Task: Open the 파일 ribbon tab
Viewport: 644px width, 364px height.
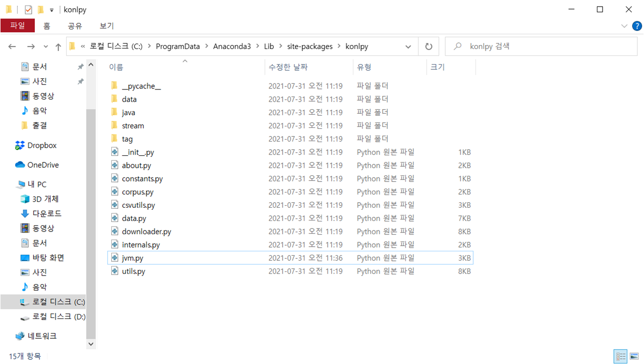Action: 18,26
